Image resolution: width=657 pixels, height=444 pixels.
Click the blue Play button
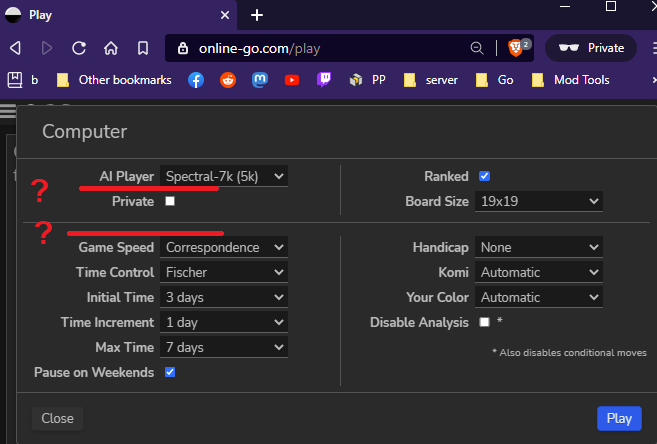(619, 418)
